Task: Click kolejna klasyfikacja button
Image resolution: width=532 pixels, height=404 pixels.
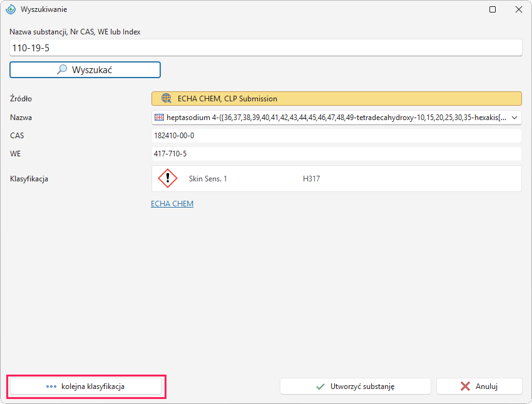Action: [x=86, y=386]
